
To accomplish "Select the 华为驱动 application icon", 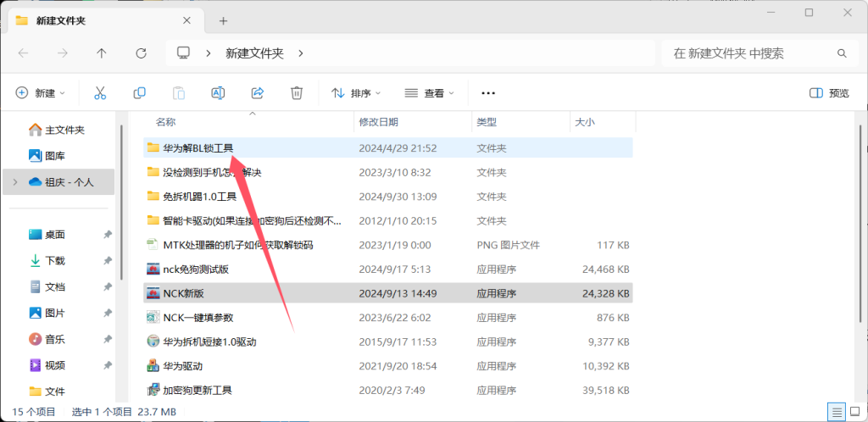I will tap(153, 365).
